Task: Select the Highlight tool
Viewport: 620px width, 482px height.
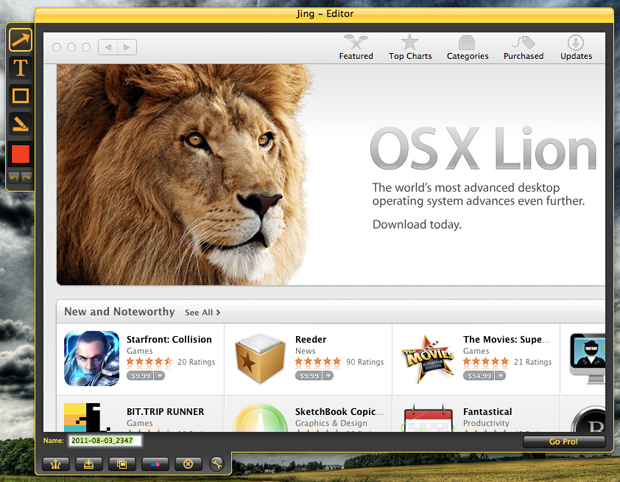Action: [20, 124]
